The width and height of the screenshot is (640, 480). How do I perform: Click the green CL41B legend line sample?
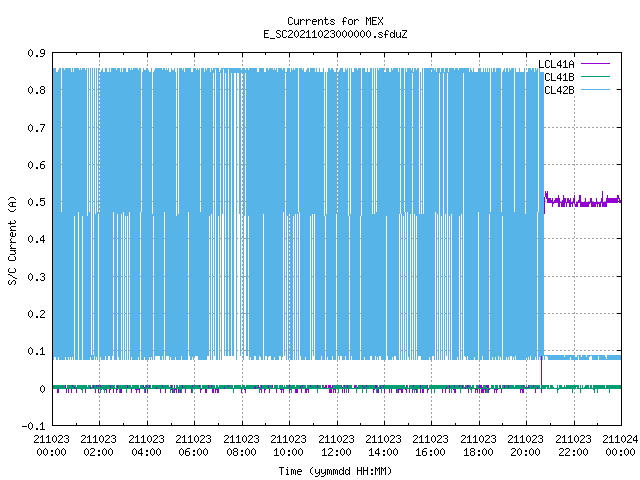[595, 76]
